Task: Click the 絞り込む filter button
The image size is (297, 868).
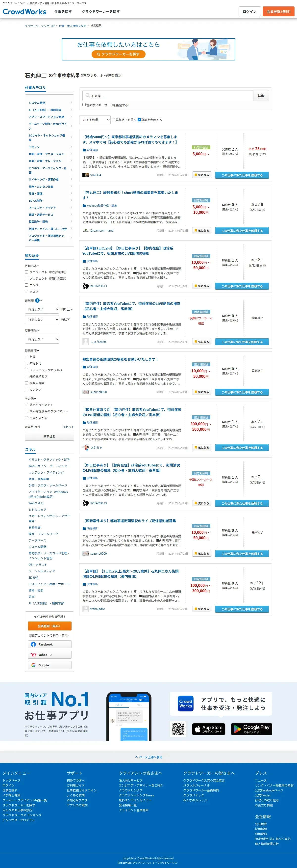Action: click(49, 436)
